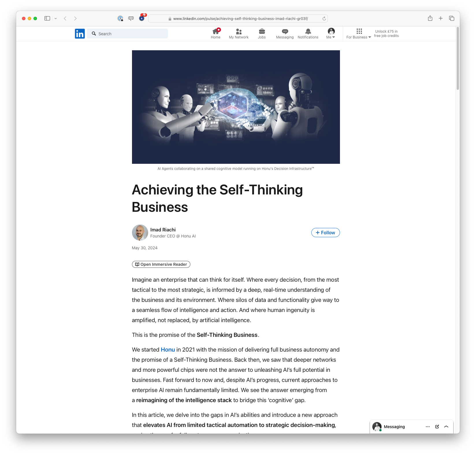Screen dimensions: 476x455
Task: Follow Imad Riachi
Action: pyautogui.click(x=325, y=232)
